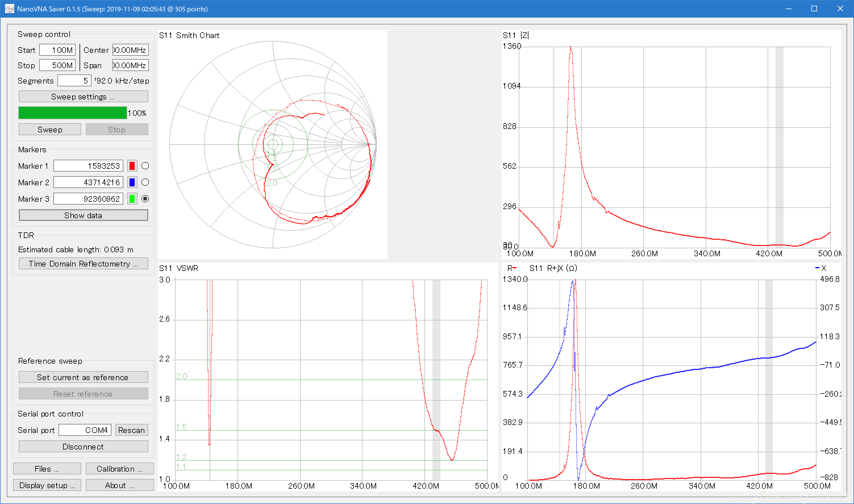Click the Estimated cable length text
Image resolution: width=854 pixels, height=504 pixels.
pos(76,249)
